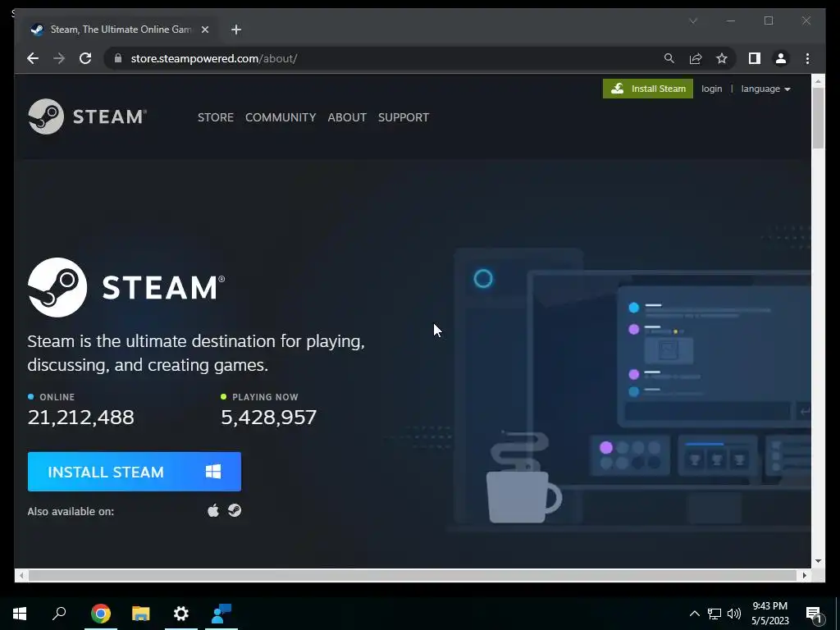The width and height of the screenshot is (840, 630).
Task: Click the volume speaker tray icon
Action: pos(734,614)
